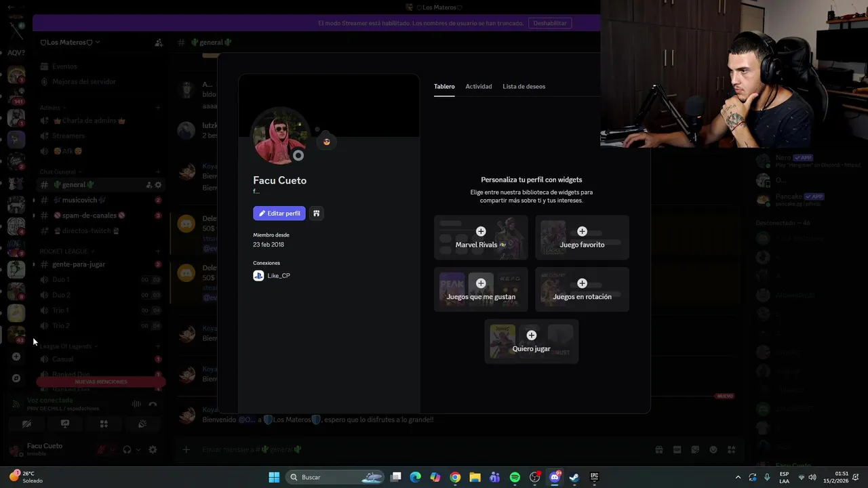
Task: Add the Juego favorito widget
Action: click(x=582, y=237)
